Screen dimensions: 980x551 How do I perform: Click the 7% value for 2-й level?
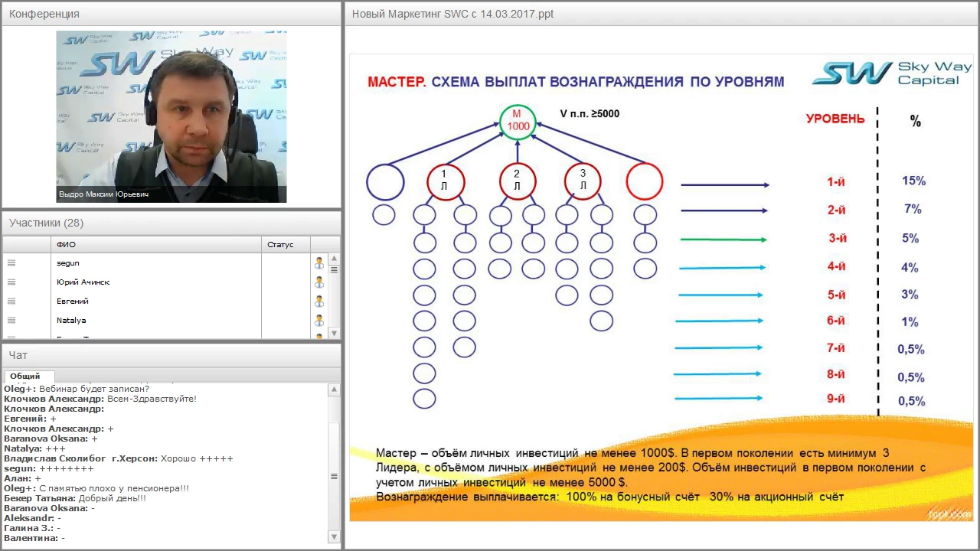[912, 209]
